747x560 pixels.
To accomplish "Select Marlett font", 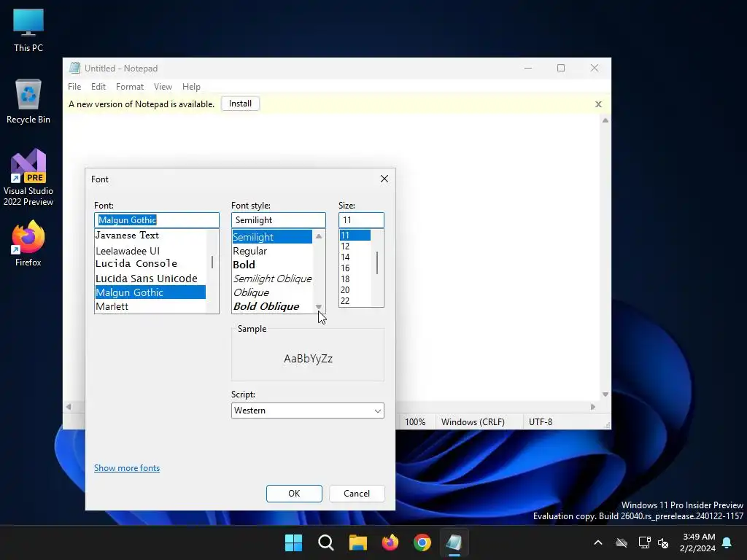I will 150,306.
